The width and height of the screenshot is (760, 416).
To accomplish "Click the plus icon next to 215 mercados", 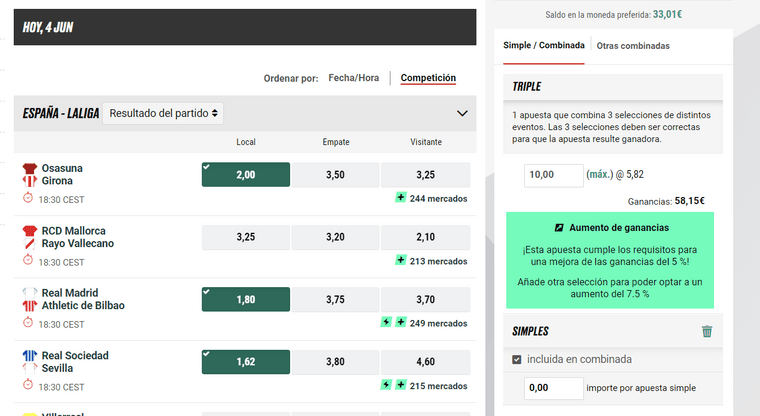I will [400, 385].
